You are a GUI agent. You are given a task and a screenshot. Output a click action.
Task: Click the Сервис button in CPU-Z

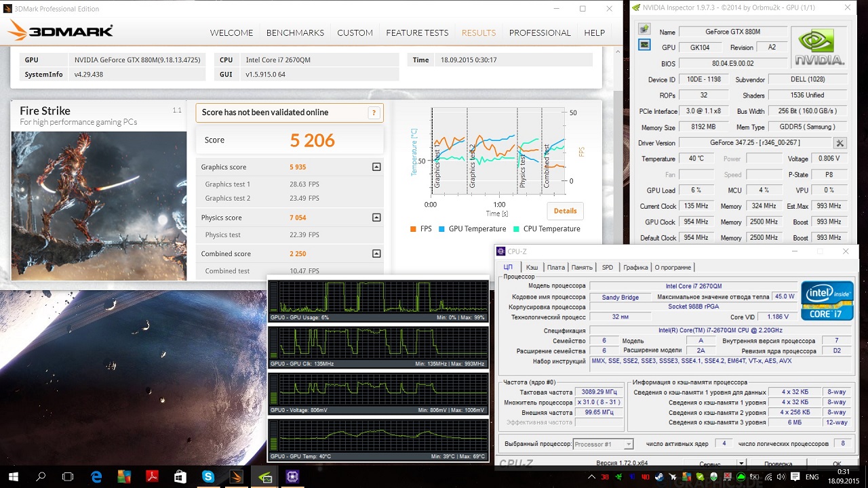click(x=710, y=464)
